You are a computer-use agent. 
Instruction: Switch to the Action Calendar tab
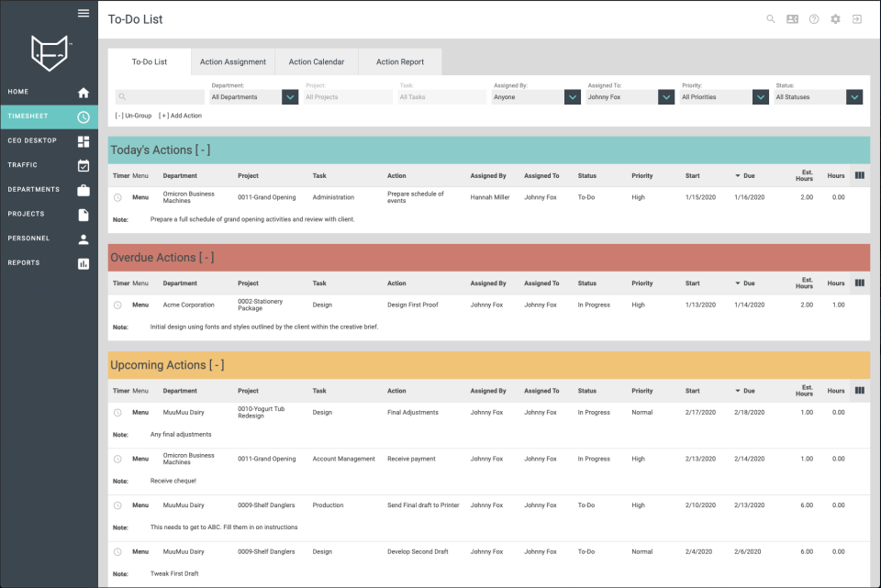click(x=316, y=61)
